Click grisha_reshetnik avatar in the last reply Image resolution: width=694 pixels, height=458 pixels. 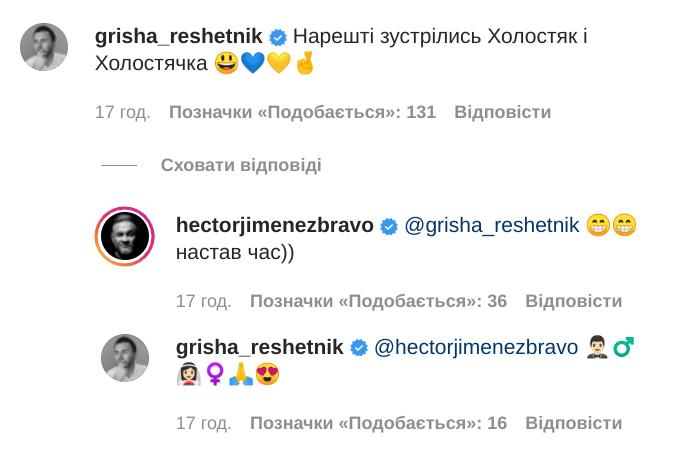125,358
